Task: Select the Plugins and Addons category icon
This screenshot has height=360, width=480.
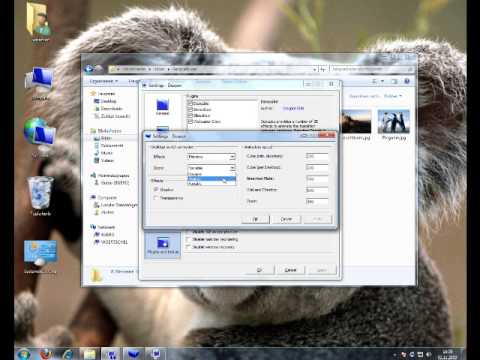Action: (x=163, y=245)
